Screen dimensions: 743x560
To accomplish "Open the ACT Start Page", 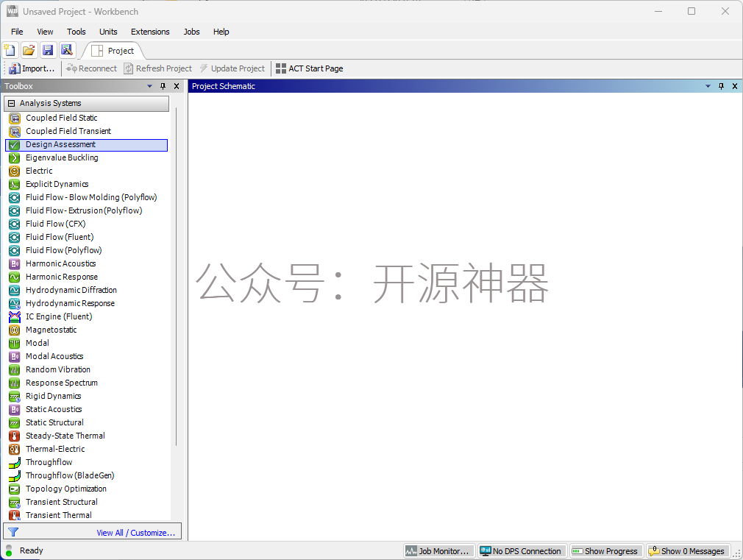I will click(309, 68).
